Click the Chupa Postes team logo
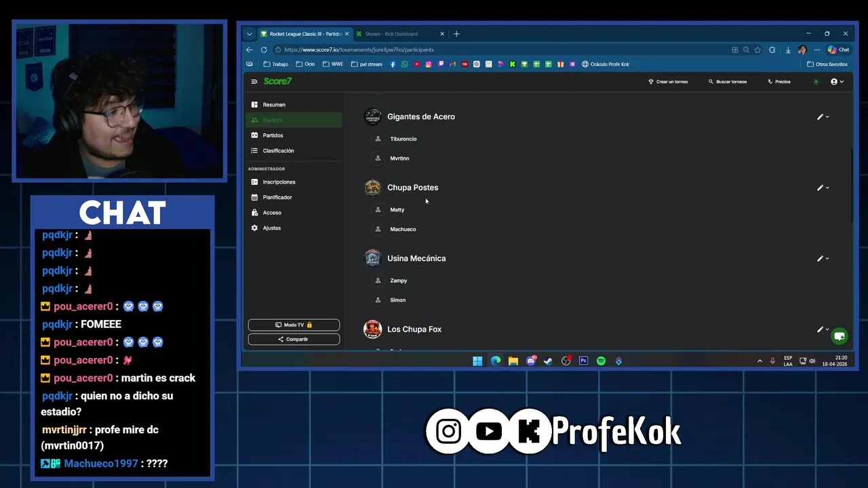The height and width of the screenshot is (488, 868). pos(372,188)
